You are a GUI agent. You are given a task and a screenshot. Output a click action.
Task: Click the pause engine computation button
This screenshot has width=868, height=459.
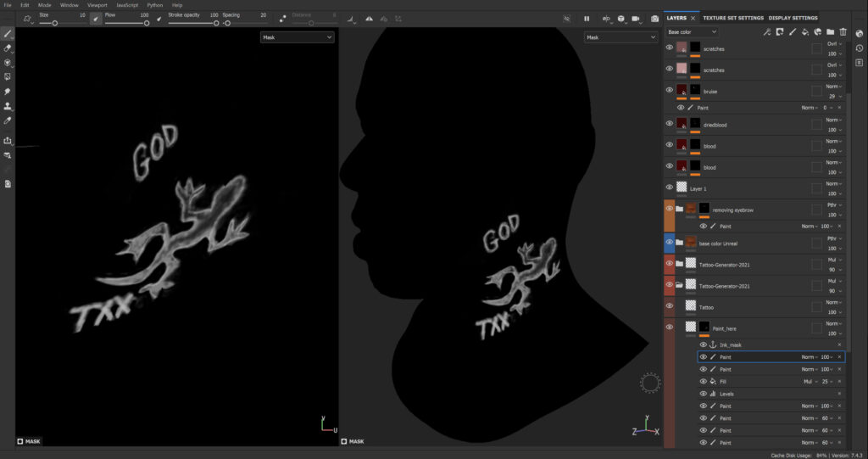[x=587, y=19]
